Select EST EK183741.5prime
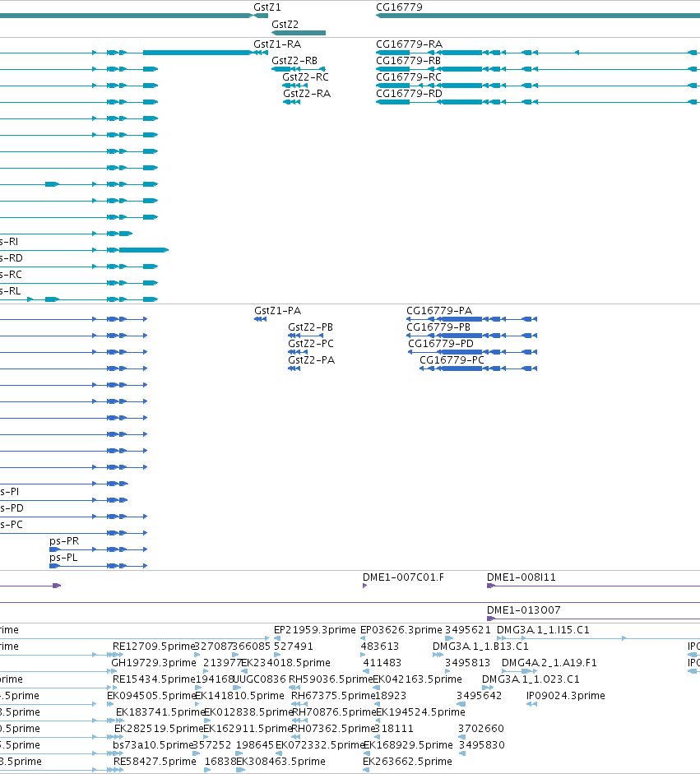The width and height of the screenshot is (700, 774). point(160,712)
